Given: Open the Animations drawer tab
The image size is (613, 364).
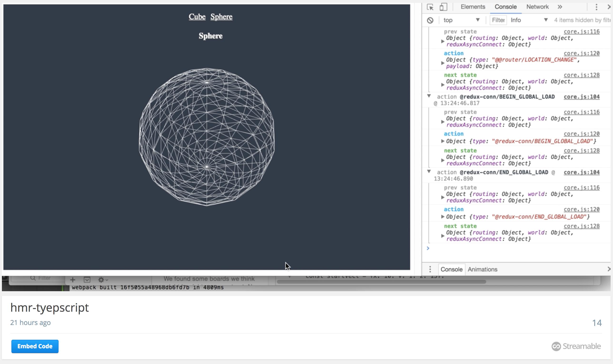Looking at the screenshot, I should tap(482, 269).
